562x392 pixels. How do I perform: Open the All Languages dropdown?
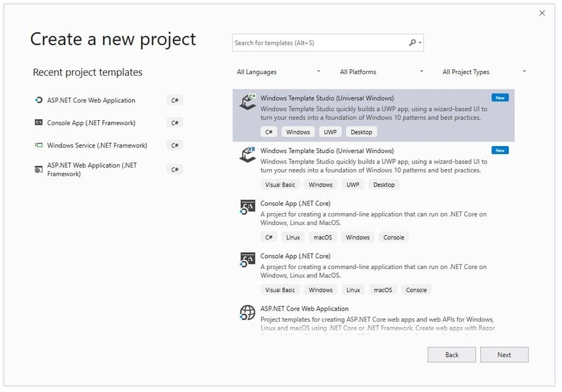[x=278, y=72]
